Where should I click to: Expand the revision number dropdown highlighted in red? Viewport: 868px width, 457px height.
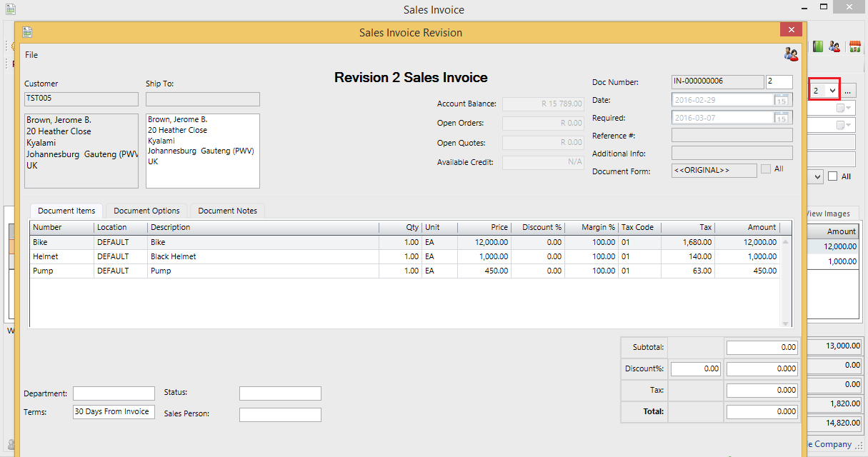832,91
